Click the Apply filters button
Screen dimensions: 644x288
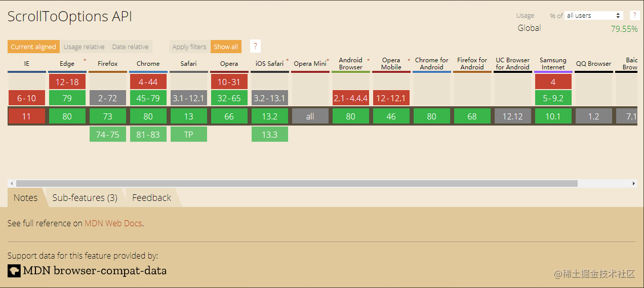pyautogui.click(x=189, y=47)
